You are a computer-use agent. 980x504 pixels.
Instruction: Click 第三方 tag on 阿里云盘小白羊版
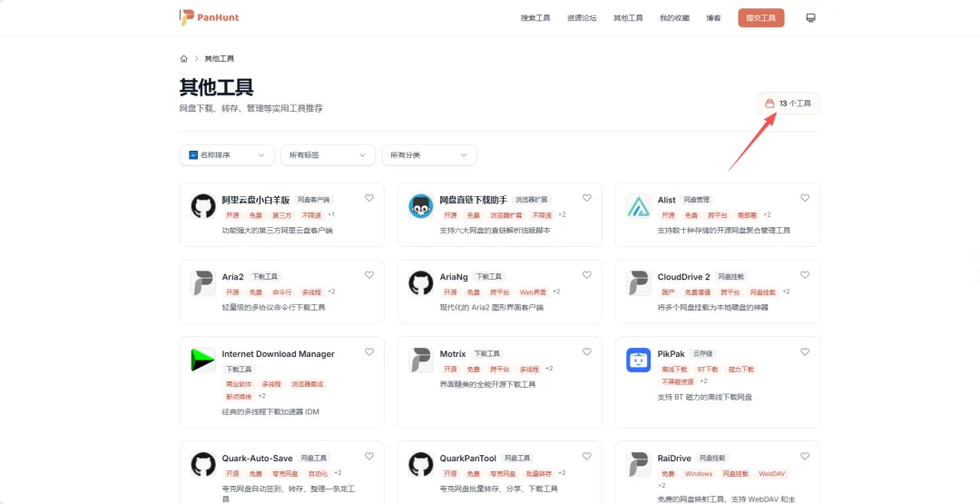(282, 215)
